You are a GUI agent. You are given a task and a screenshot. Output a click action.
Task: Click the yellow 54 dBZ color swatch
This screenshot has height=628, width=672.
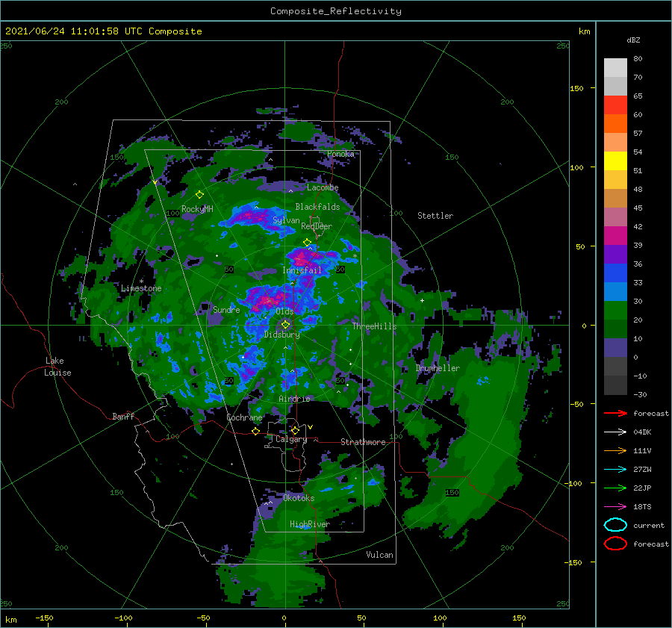click(x=615, y=161)
